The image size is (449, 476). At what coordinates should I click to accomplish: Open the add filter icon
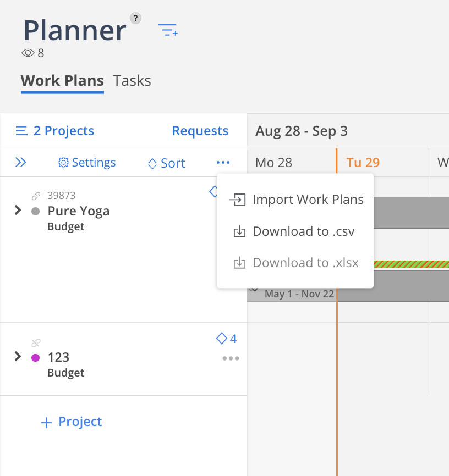click(x=168, y=30)
